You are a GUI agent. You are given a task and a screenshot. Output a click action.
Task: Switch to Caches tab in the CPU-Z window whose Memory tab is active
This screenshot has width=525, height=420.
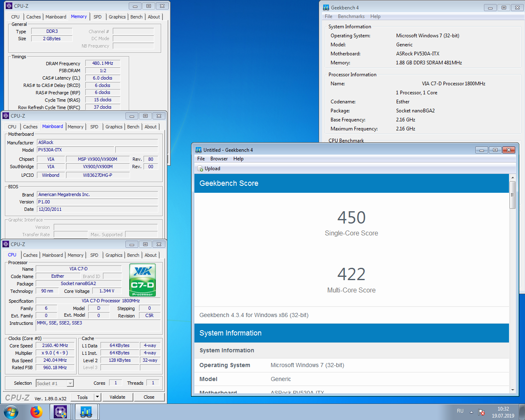(x=34, y=17)
